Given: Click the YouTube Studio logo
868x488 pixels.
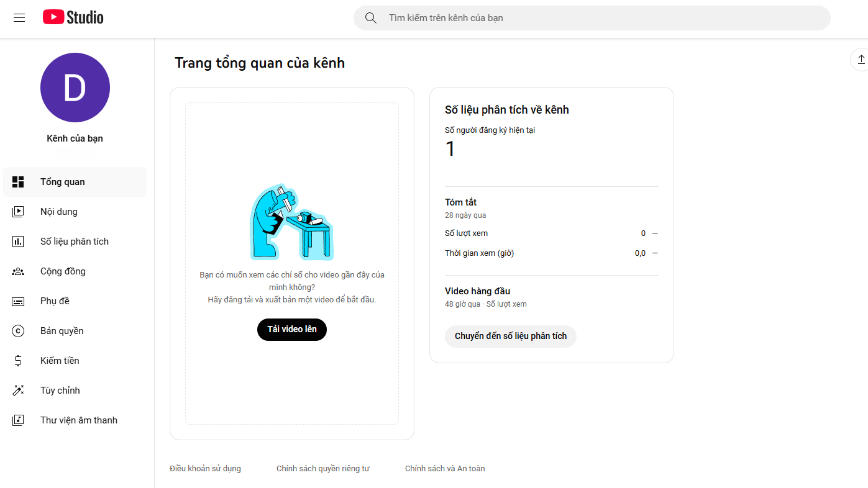Looking at the screenshot, I should pyautogui.click(x=73, y=17).
